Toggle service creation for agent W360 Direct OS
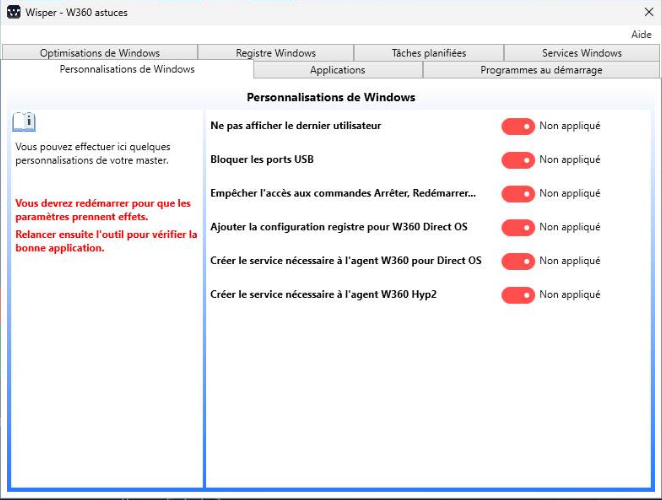Image resolution: width=662 pixels, height=500 pixels. [x=518, y=261]
